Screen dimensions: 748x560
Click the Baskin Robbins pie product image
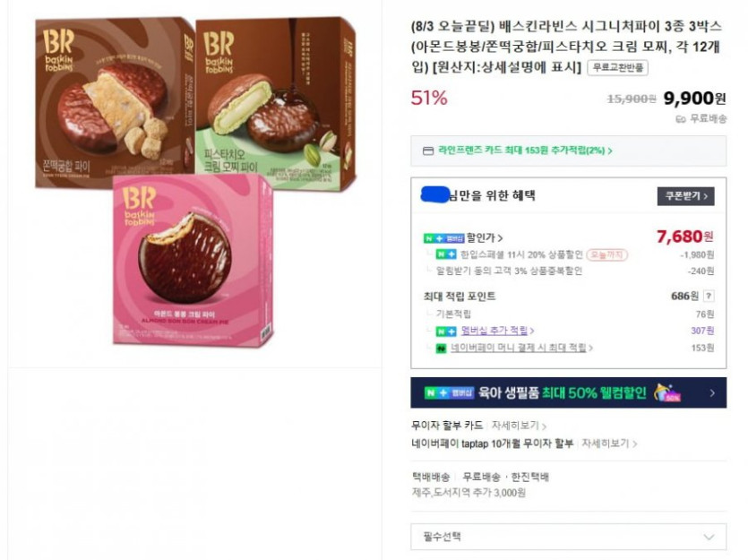[195, 182]
